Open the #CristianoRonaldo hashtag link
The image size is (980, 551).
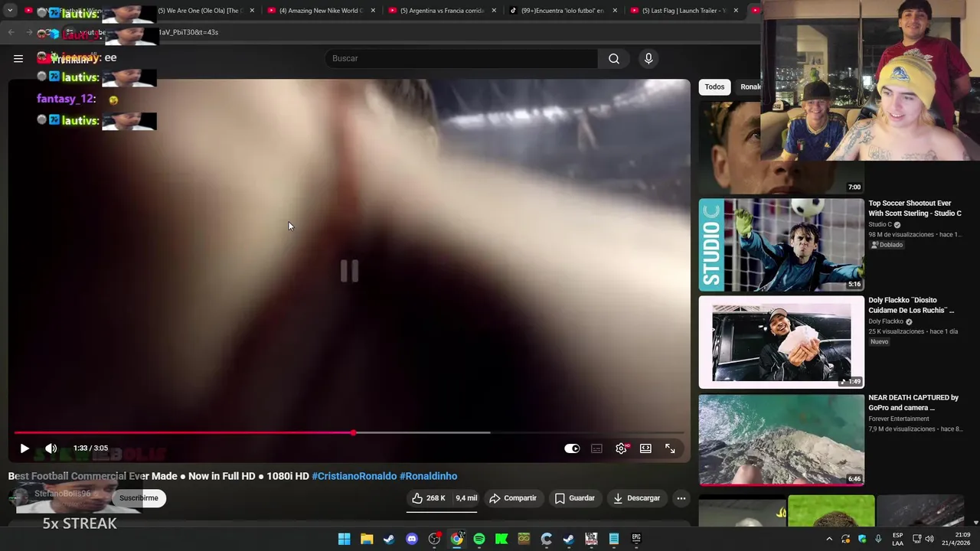pyautogui.click(x=354, y=476)
